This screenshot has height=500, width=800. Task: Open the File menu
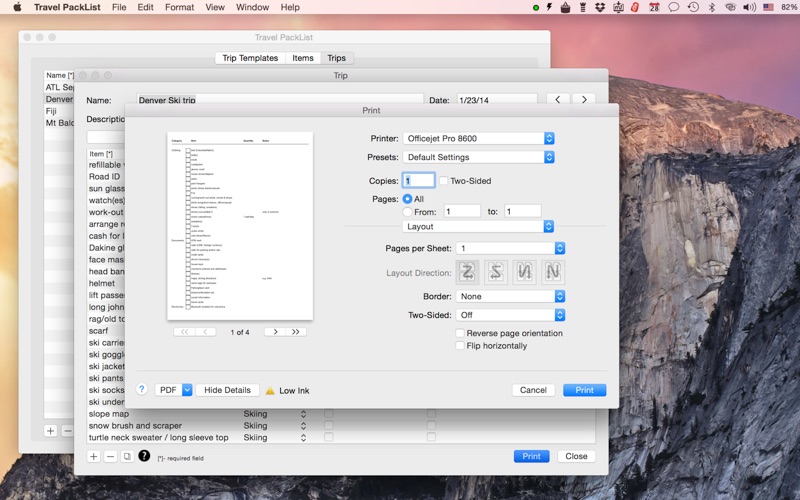tap(119, 7)
